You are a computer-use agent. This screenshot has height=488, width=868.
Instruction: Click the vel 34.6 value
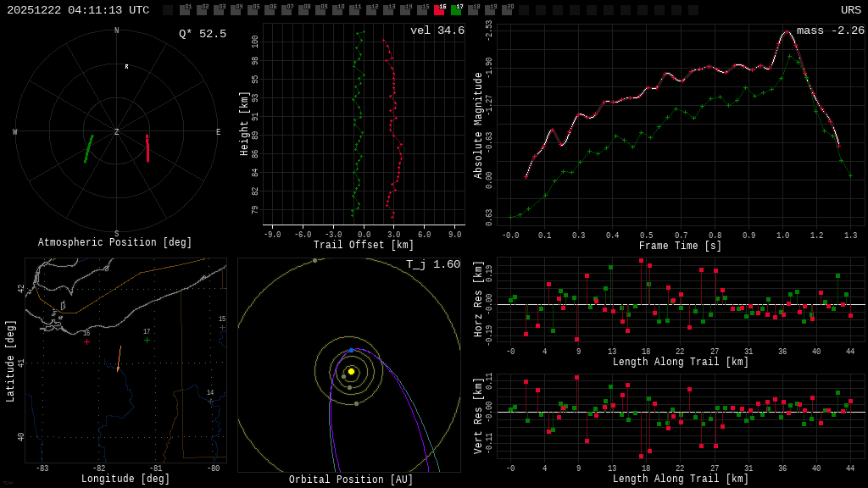tap(437, 30)
